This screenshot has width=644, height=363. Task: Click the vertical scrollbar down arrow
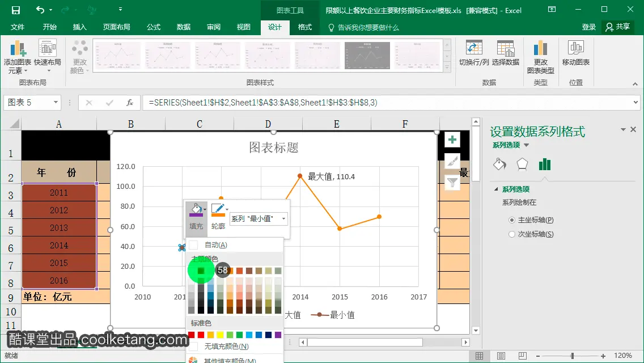476,331
